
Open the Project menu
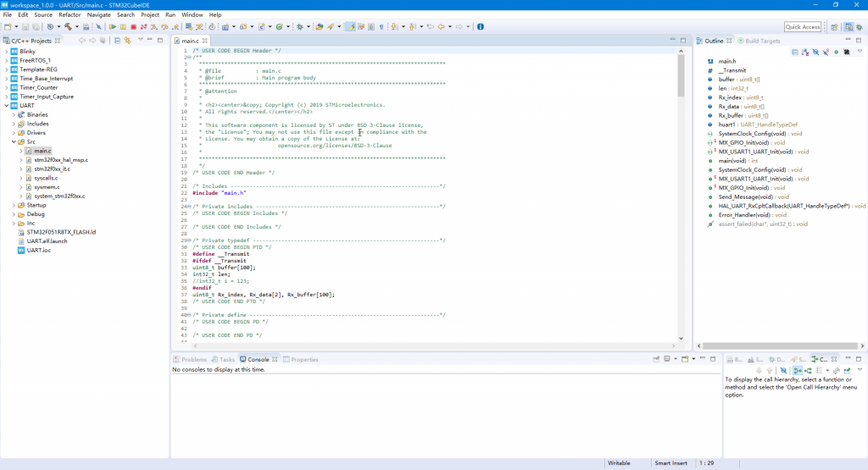tap(149, 15)
